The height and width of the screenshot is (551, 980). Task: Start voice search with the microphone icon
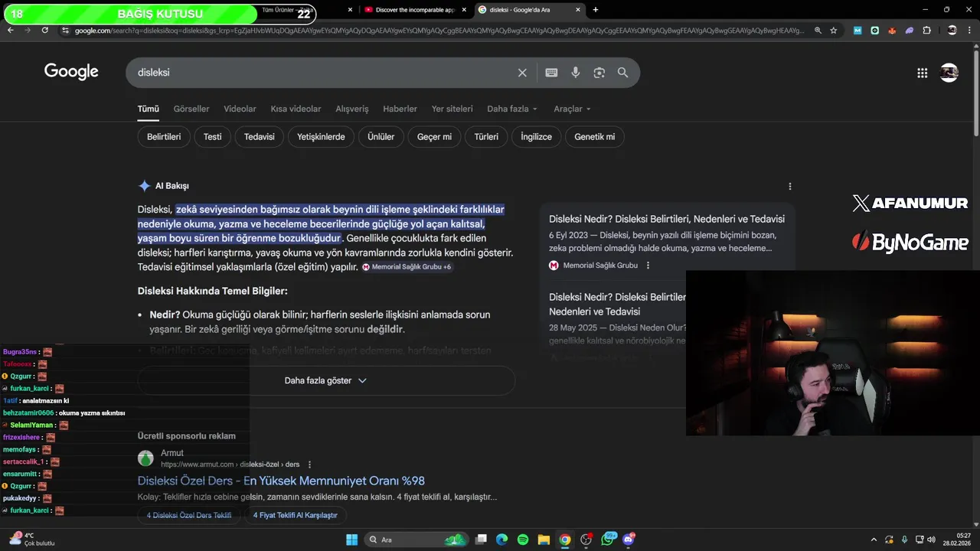point(575,73)
